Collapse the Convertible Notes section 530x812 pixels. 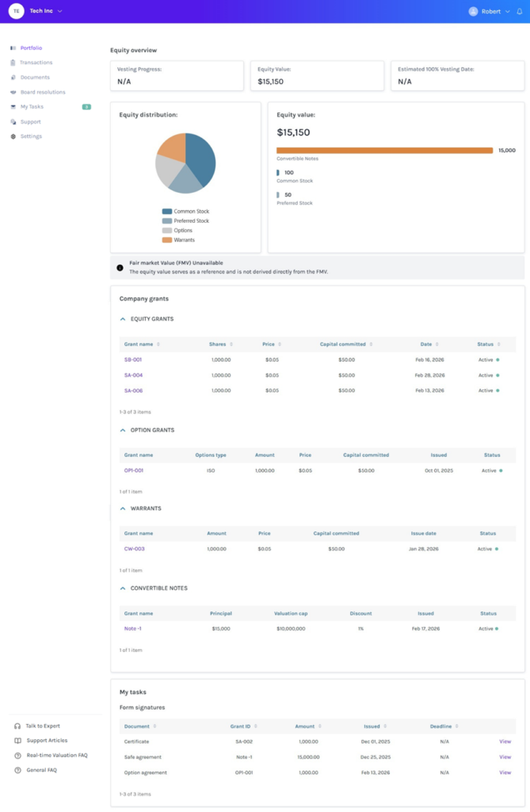coord(123,588)
